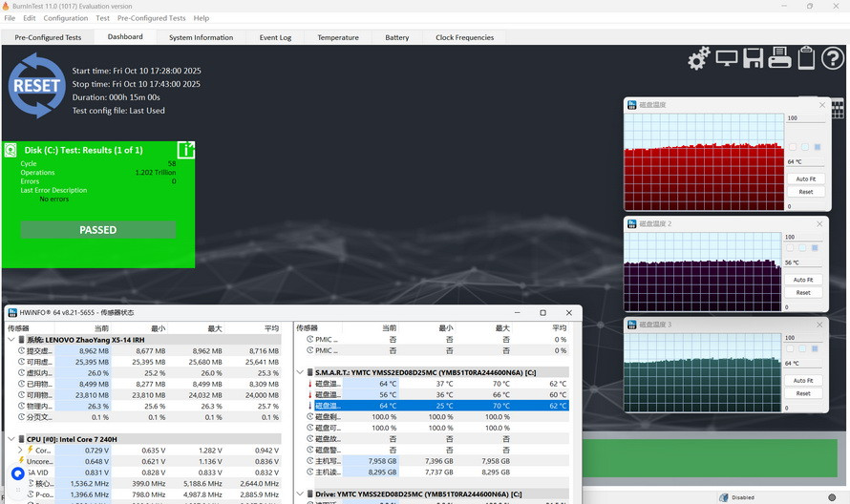Viewport: 850px width, 504px height.
Task: Select the dark blue swatch in the first temperature graph
Action: [818, 147]
